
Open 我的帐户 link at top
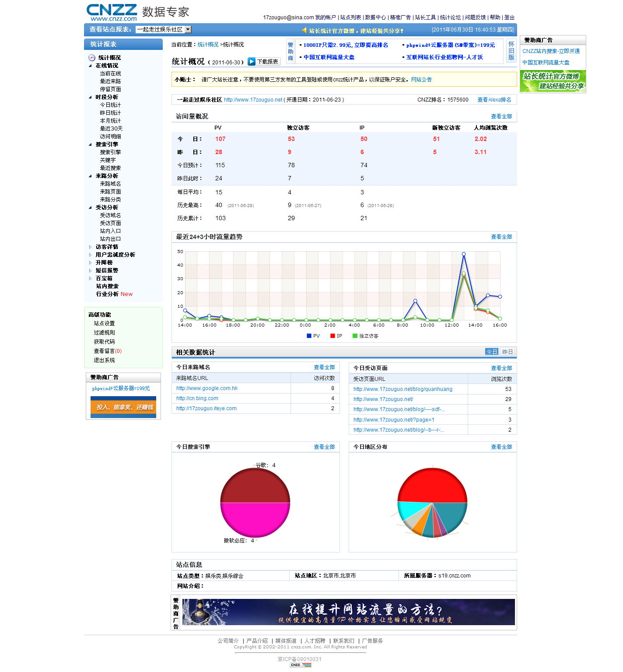pyautogui.click(x=325, y=18)
